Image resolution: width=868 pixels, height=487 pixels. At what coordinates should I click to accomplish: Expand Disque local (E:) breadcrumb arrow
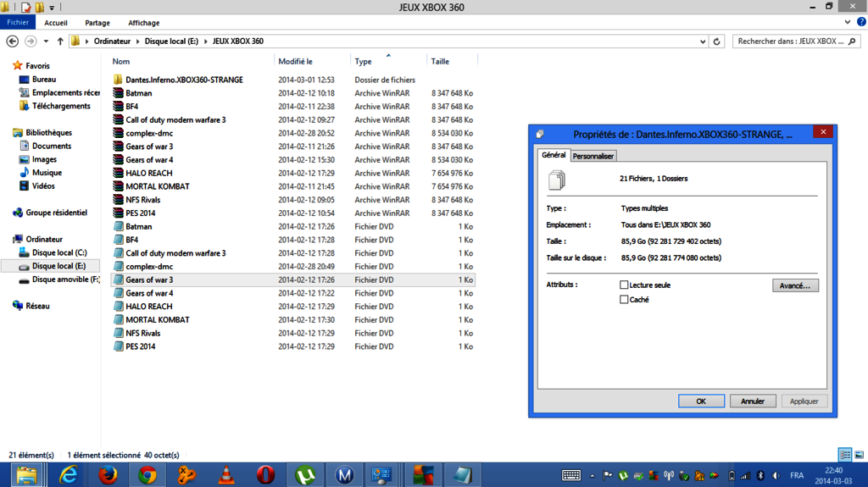point(205,41)
